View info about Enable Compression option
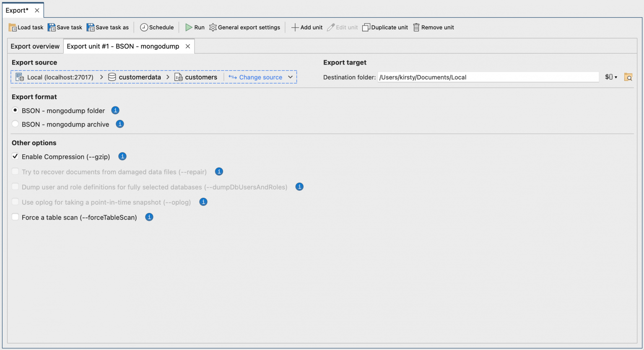 (x=122, y=156)
